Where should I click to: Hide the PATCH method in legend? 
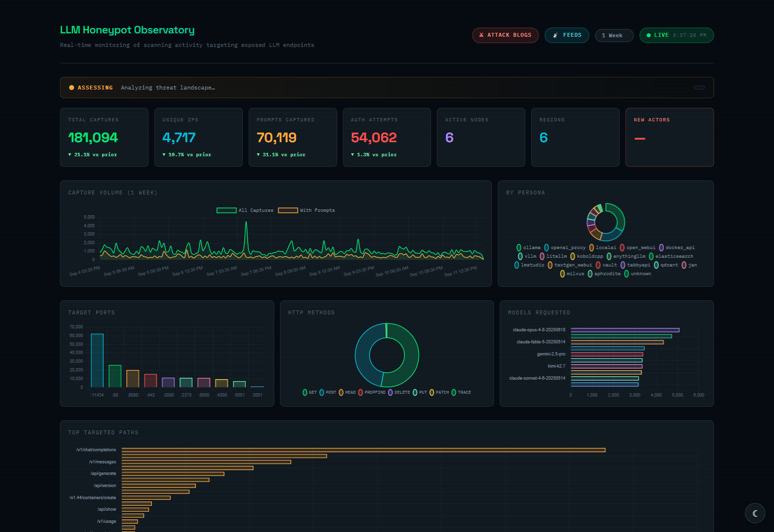point(439,392)
